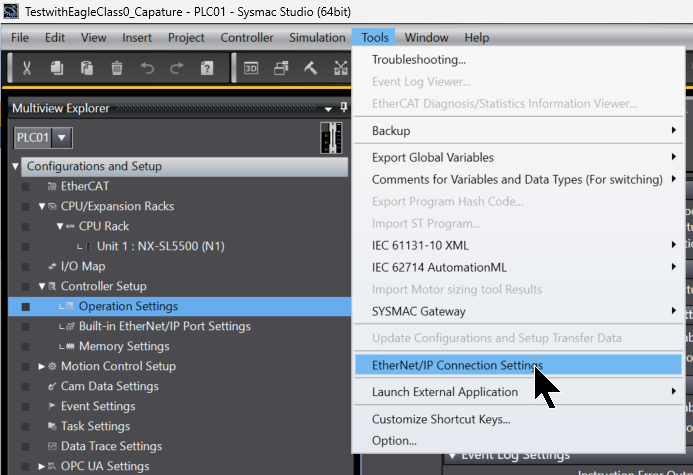Open the Multiview Explorer panel options arrow
This screenshot has width=693, height=475.
(328, 109)
